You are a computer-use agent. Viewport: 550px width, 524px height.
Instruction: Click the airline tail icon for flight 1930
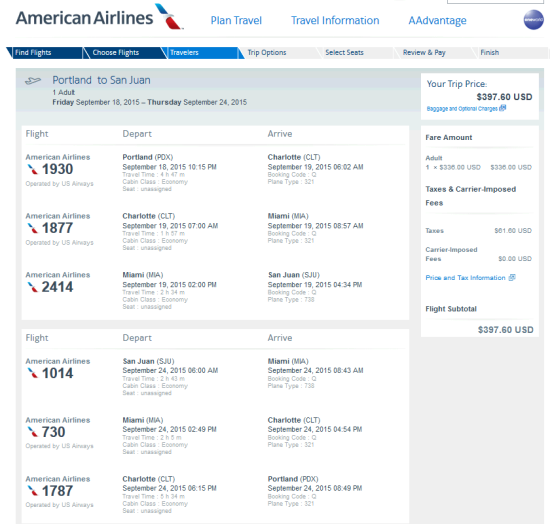pyautogui.click(x=33, y=169)
